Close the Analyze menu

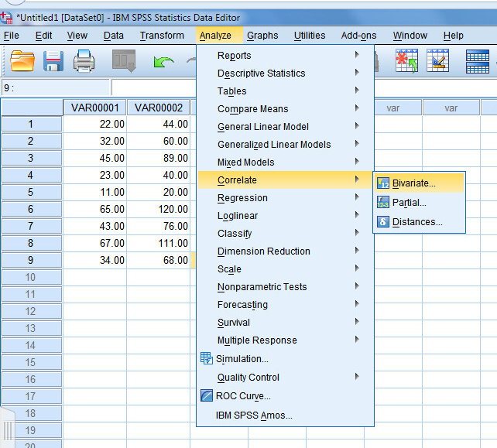click(219, 36)
